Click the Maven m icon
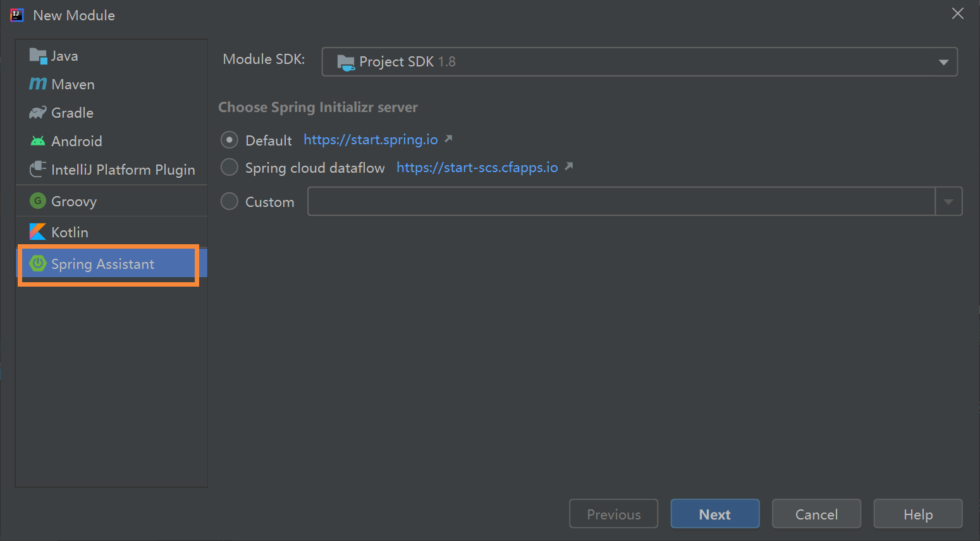The width and height of the screenshot is (980, 541). 38,84
